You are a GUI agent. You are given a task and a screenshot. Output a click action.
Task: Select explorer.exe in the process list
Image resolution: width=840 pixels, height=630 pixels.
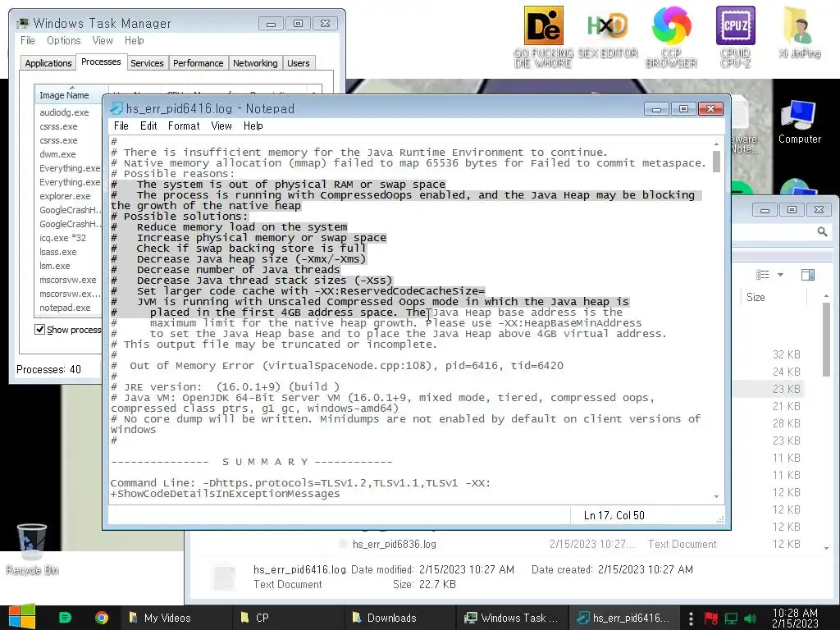(x=65, y=196)
